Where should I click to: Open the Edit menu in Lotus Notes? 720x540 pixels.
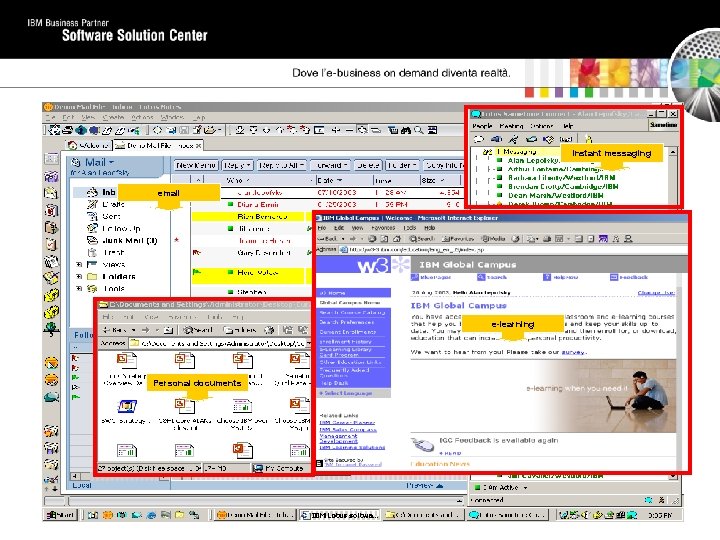pos(68,118)
